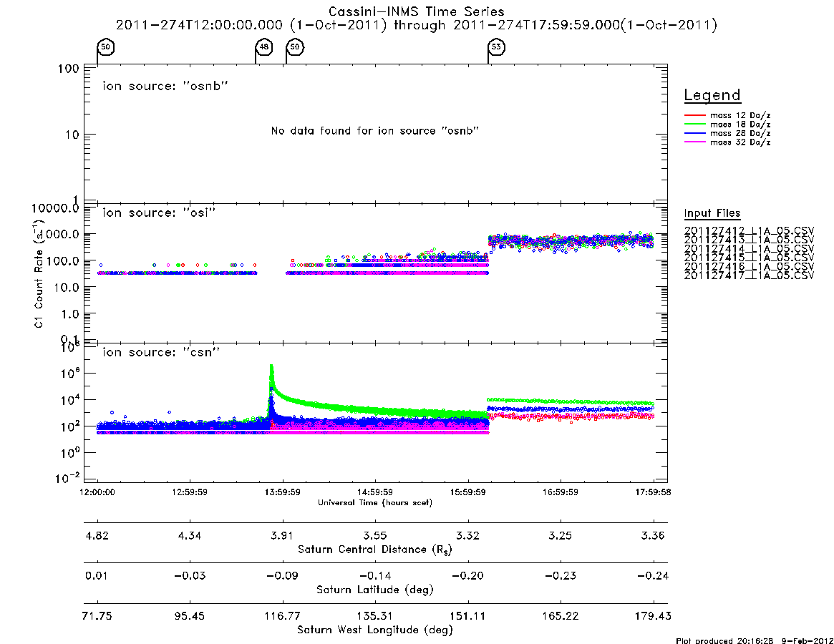Click the -0.03 latitude value
Image resolution: width=834 pixels, height=644 pixels.
190,576
